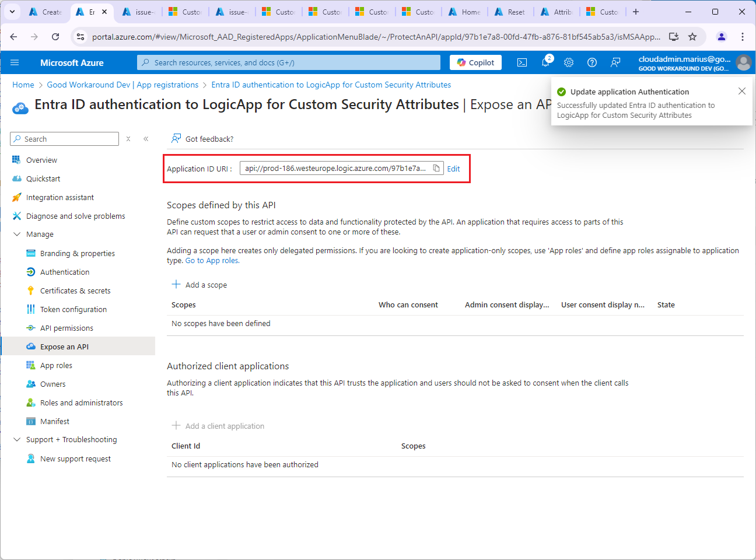Launch the Copilot button

tap(475, 62)
